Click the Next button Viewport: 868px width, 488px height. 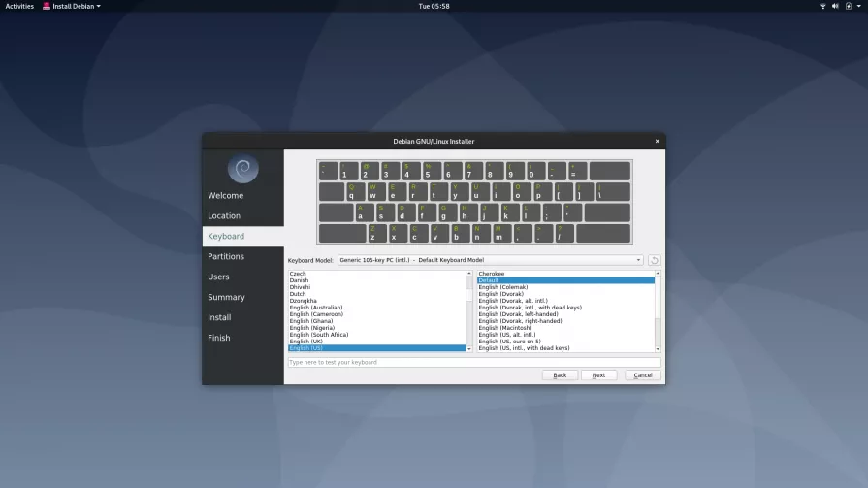[x=598, y=375]
